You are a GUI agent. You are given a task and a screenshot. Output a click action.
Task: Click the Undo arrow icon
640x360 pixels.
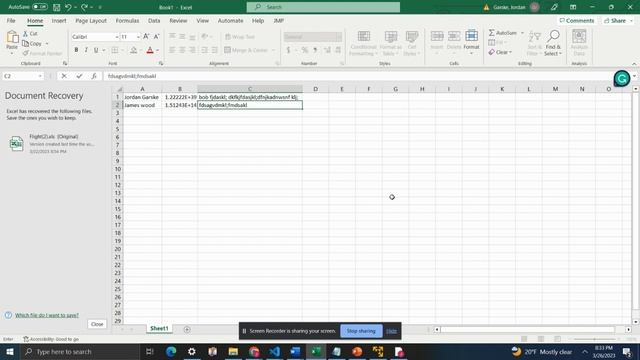pyautogui.click(x=68, y=7)
